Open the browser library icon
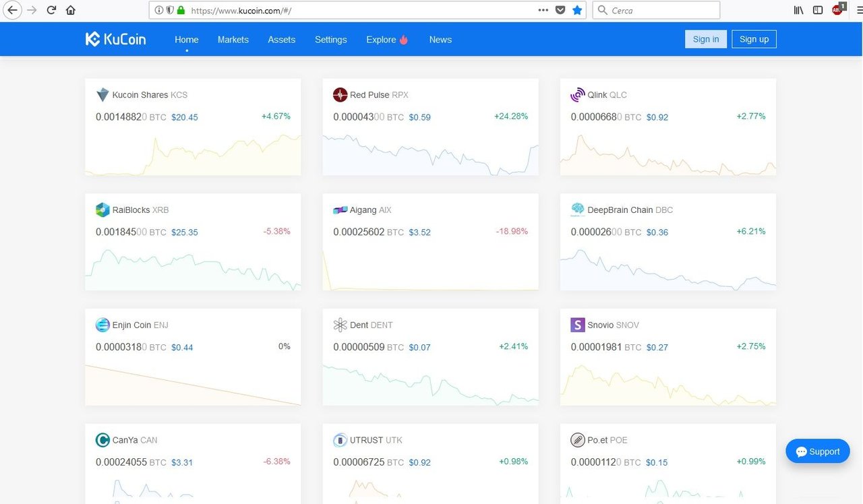Viewport: 863px width, 504px height. [x=798, y=10]
